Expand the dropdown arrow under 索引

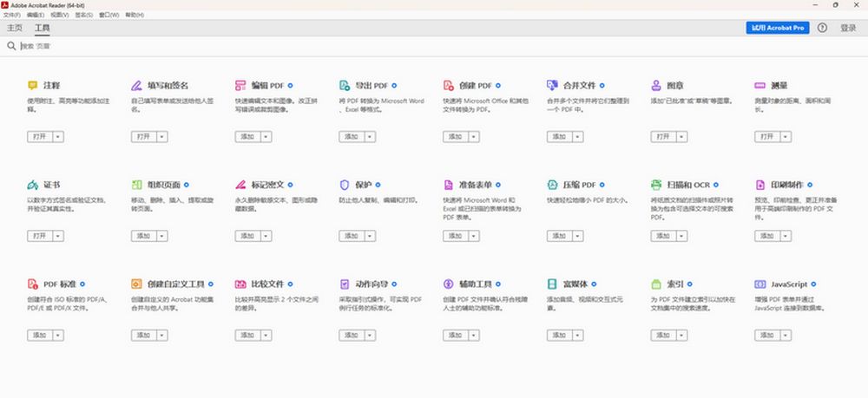[x=682, y=335]
